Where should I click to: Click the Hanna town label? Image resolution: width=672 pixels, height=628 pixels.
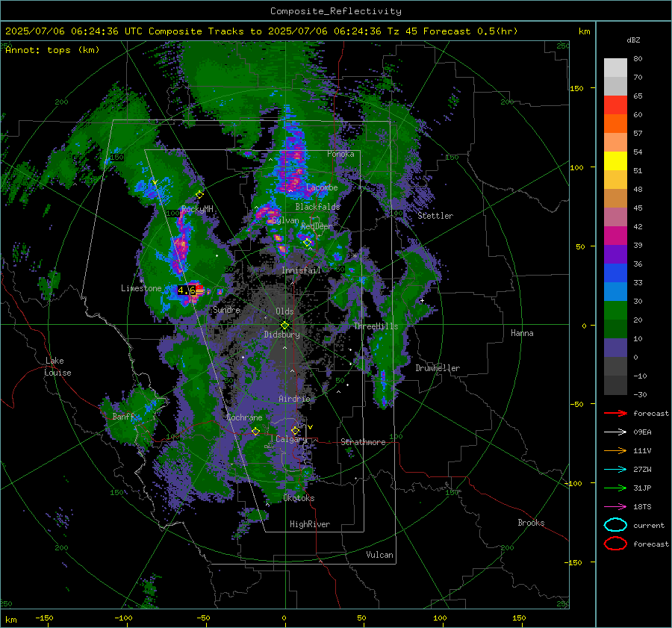point(522,333)
